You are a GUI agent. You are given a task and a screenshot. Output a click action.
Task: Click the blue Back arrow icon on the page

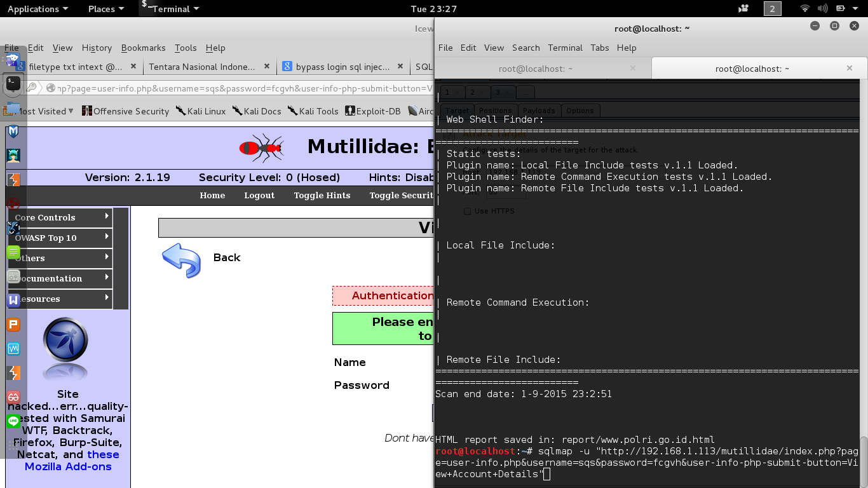click(x=181, y=259)
